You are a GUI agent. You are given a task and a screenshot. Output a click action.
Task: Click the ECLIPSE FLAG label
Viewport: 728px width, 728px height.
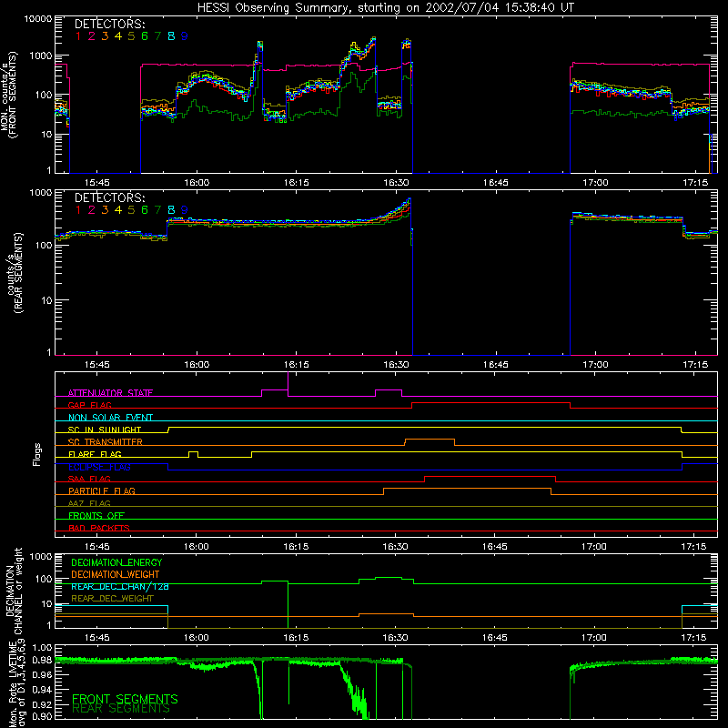(x=99, y=467)
